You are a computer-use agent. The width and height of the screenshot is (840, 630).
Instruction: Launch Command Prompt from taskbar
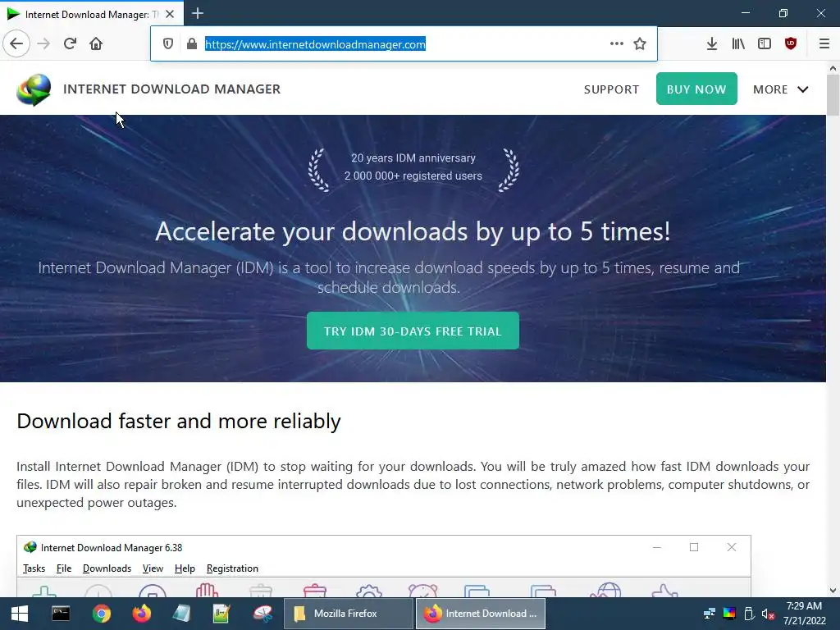(x=61, y=614)
